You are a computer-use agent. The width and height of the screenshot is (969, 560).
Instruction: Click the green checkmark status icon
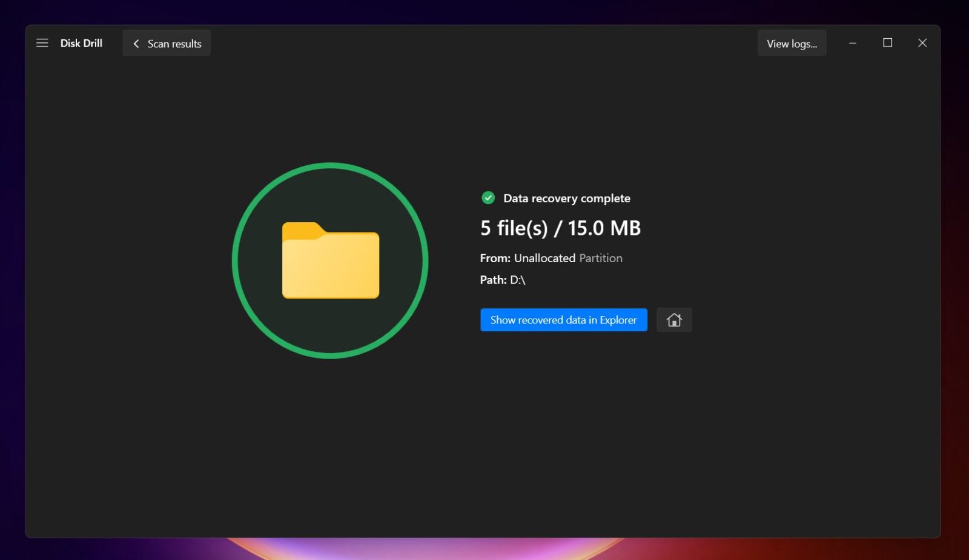pyautogui.click(x=488, y=198)
